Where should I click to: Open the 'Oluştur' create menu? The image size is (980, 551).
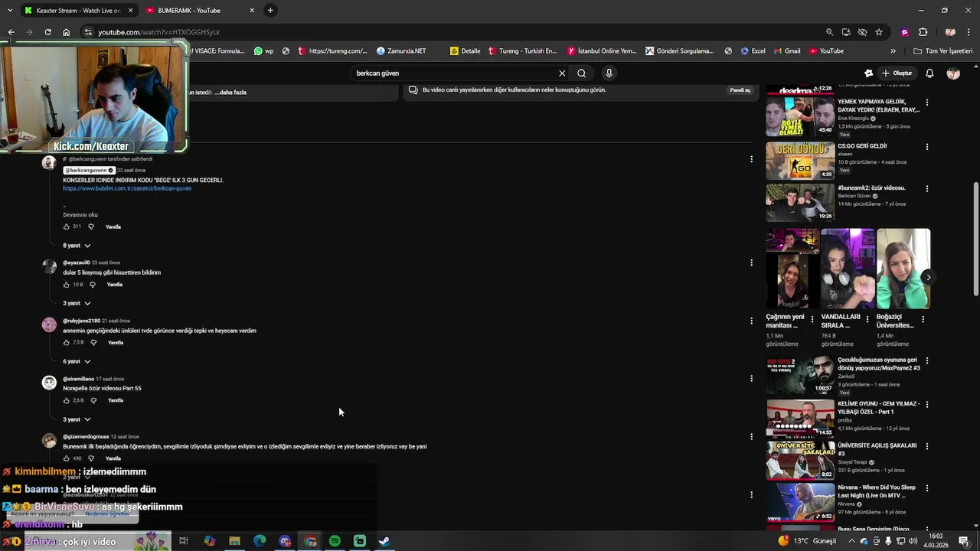click(897, 73)
